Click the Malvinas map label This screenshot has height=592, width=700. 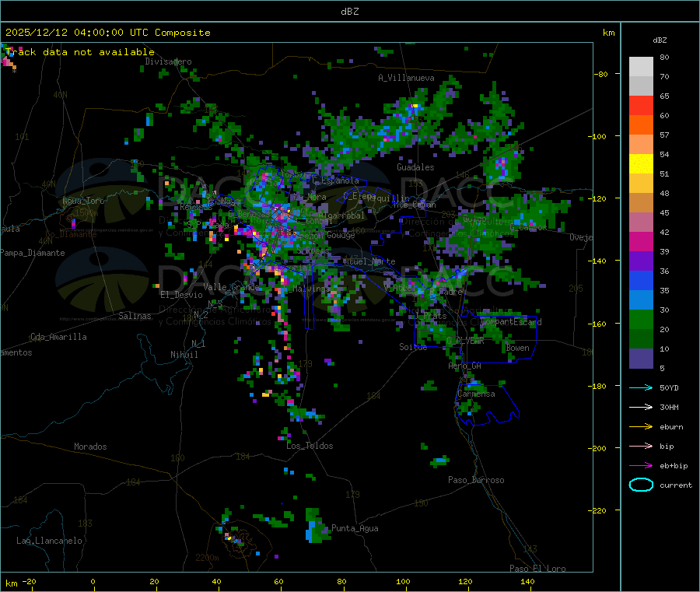tap(310, 289)
